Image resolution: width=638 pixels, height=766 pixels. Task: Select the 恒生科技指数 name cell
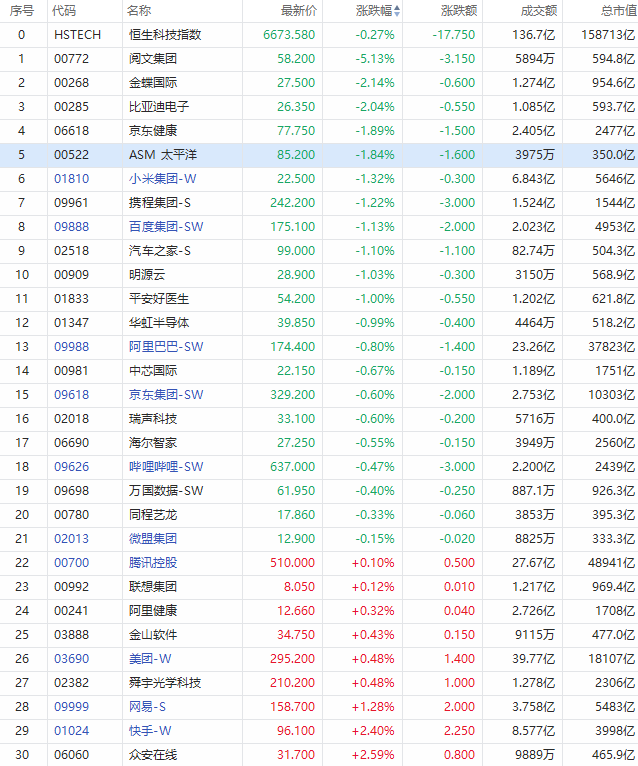[x=165, y=35]
